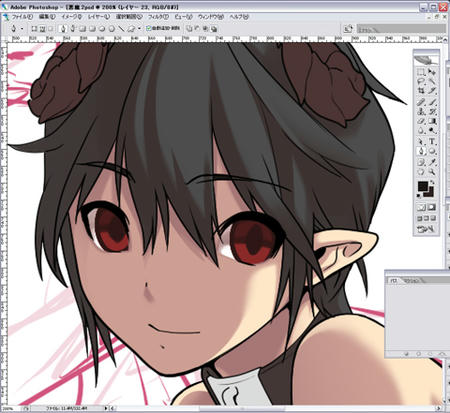Enable Add to path area option
Screen dimensions: 450x413
[189, 29]
